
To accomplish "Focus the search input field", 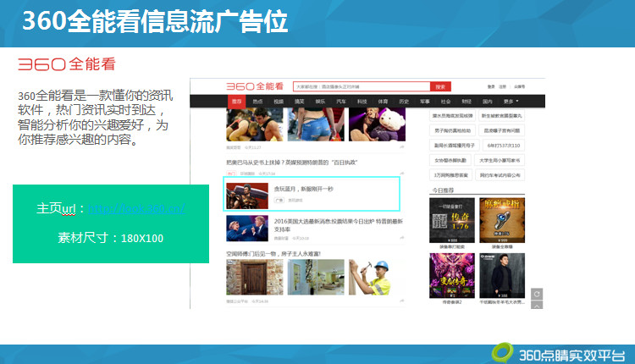I will coord(362,86).
